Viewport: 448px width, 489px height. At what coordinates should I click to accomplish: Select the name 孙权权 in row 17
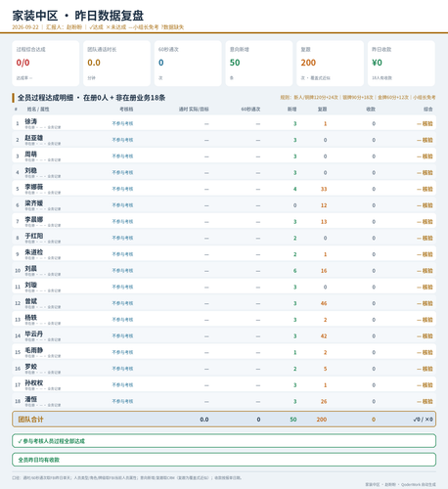coord(34,382)
